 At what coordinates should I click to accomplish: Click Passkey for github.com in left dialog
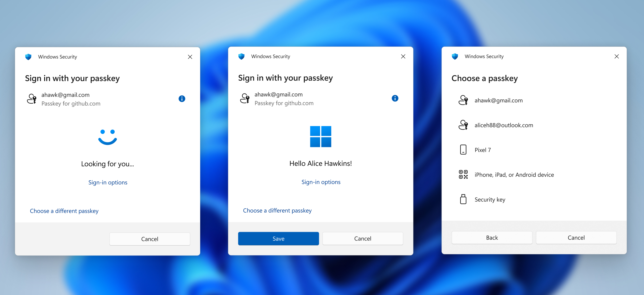click(71, 104)
